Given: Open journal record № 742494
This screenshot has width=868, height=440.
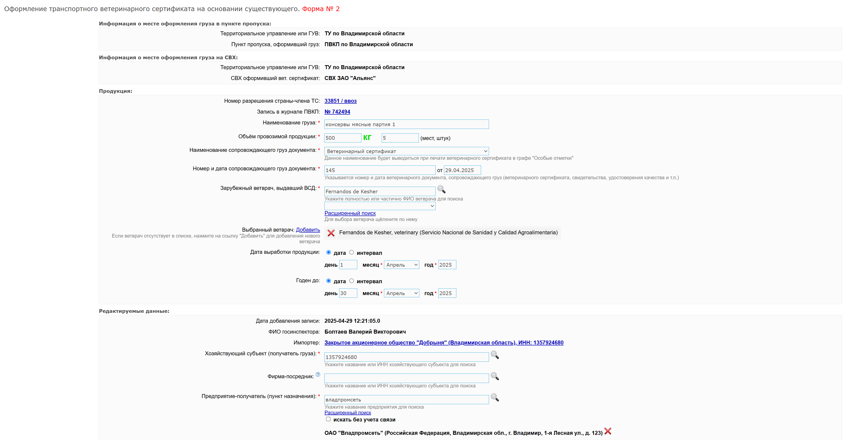Looking at the screenshot, I should (337, 111).
